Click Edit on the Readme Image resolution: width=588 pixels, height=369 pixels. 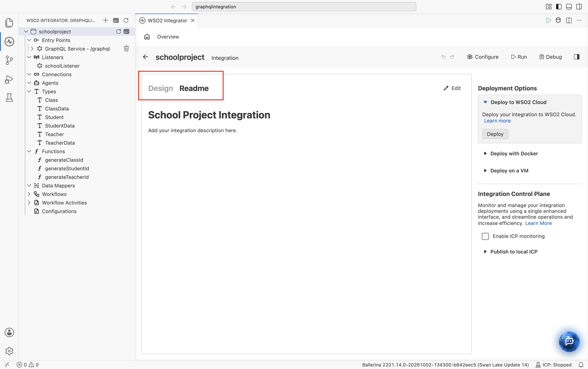[x=452, y=88]
